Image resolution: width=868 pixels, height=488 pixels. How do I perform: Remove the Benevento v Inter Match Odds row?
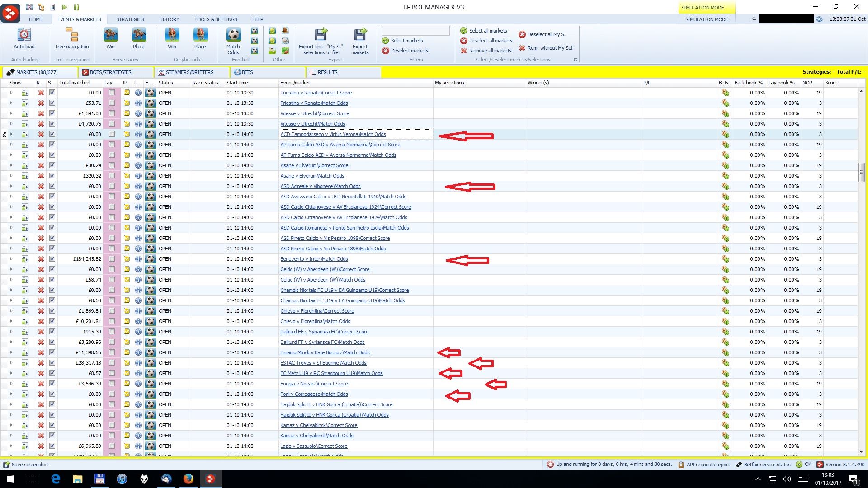(x=41, y=259)
